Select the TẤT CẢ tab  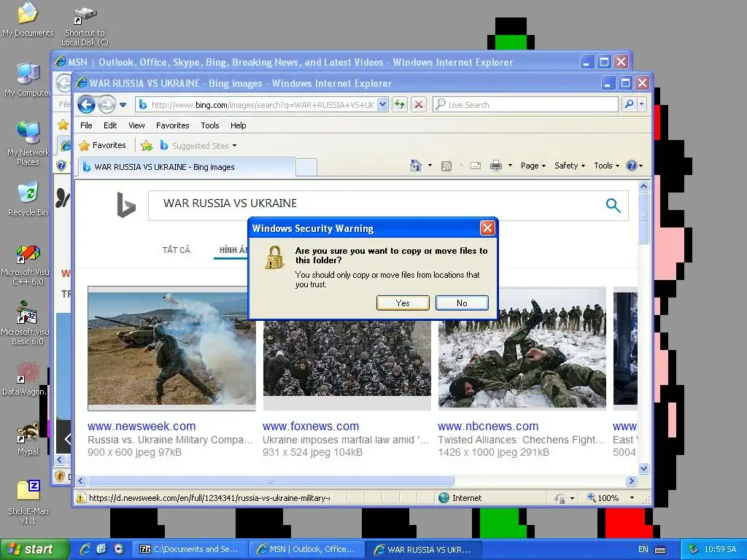click(x=177, y=250)
